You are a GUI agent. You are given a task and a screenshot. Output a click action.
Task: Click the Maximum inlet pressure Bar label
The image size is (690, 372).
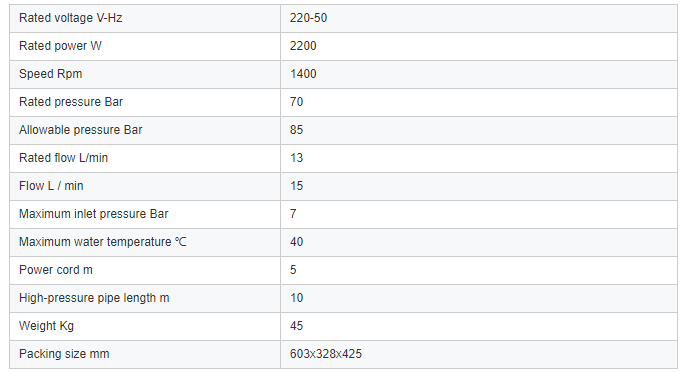click(x=94, y=214)
